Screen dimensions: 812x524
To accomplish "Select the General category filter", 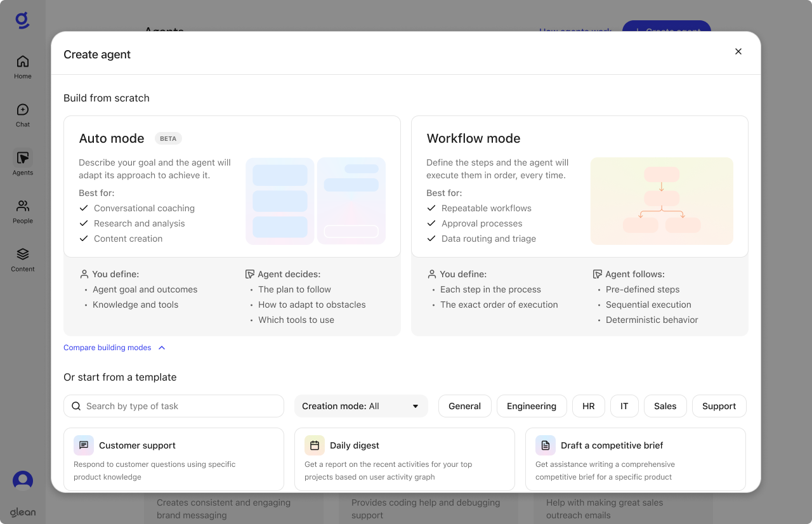I will (x=464, y=406).
